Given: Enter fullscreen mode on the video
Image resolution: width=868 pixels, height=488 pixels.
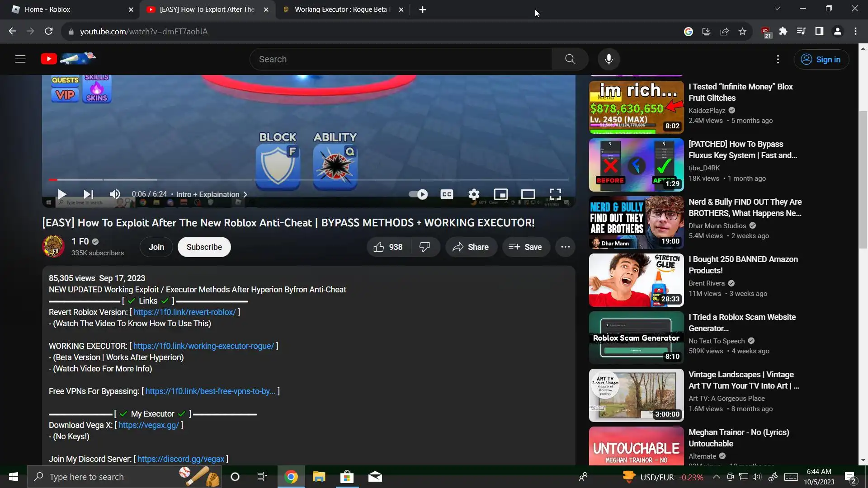Looking at the screenshot, I should tap(555, 194).
